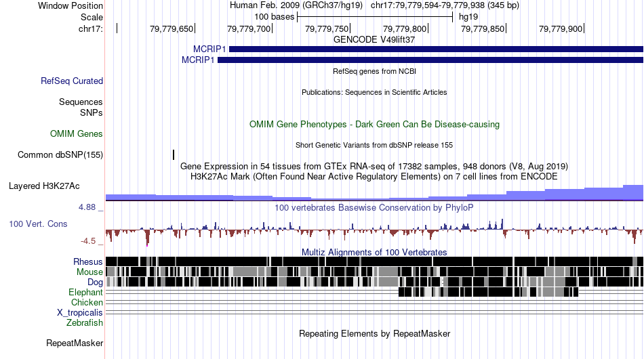
Task: Click the -4.5 lower scale value
Action: tap(88, 241)
